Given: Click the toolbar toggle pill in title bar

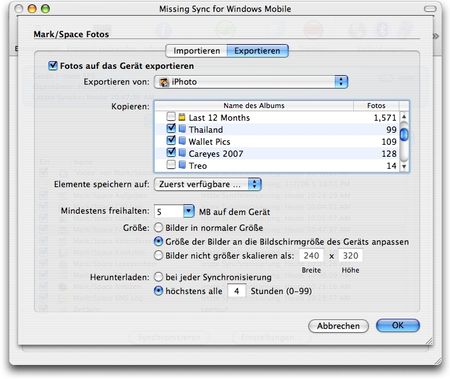Looking at the screenshot, I should (430, 9).
